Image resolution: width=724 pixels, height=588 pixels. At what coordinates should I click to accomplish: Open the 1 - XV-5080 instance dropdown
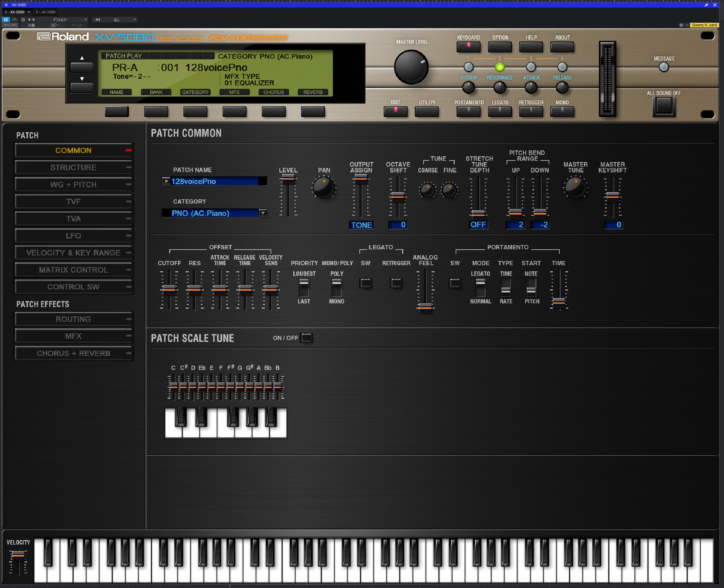(29, 12)
